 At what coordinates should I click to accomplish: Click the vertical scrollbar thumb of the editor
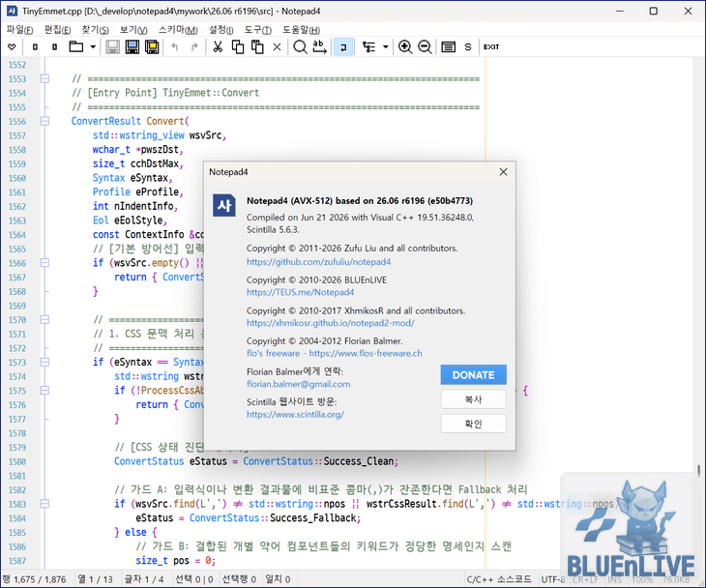click(698, 470)
